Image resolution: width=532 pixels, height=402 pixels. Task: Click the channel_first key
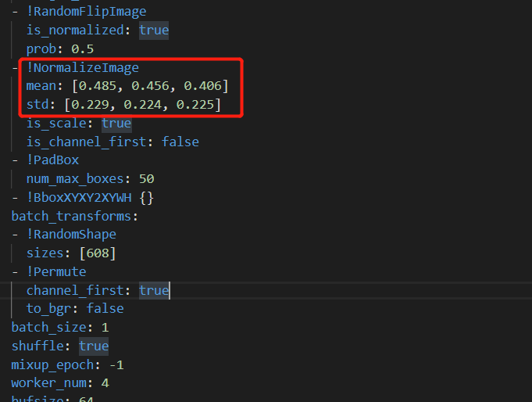(75, 290)
